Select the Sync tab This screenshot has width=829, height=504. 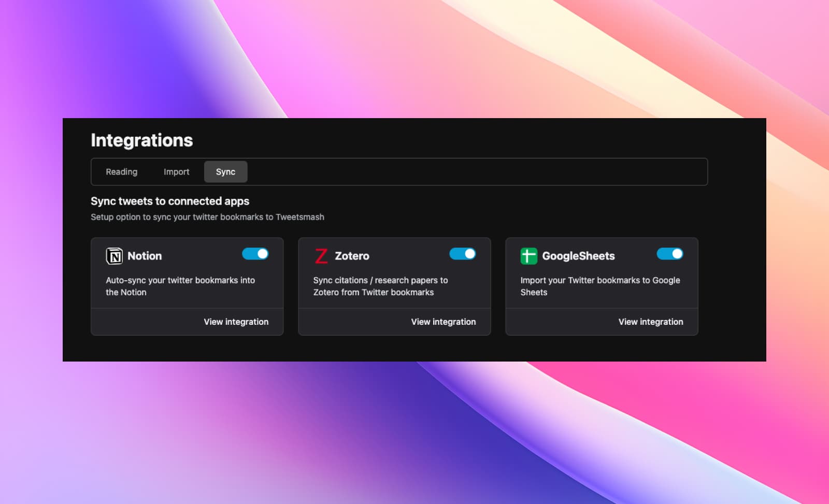click(225, 172)
